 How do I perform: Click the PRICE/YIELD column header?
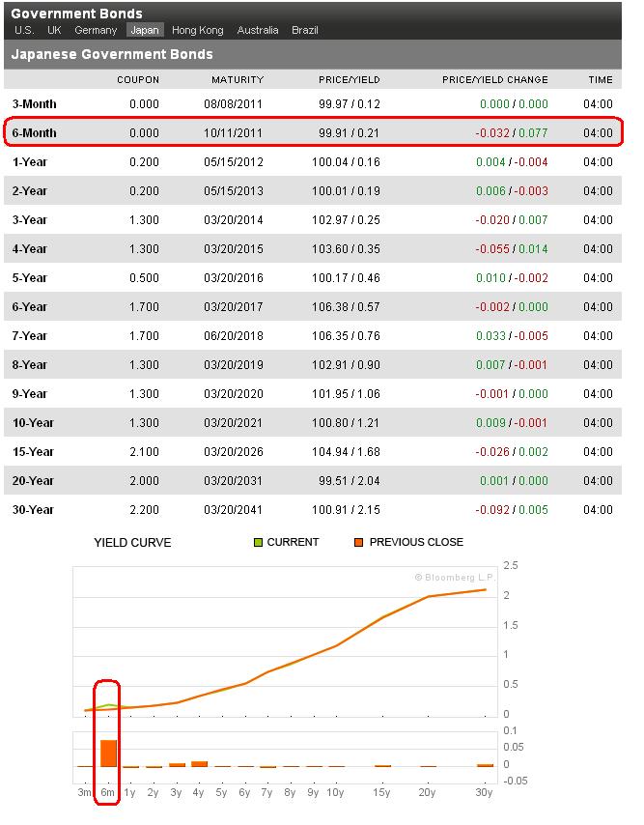coord(350,79)
